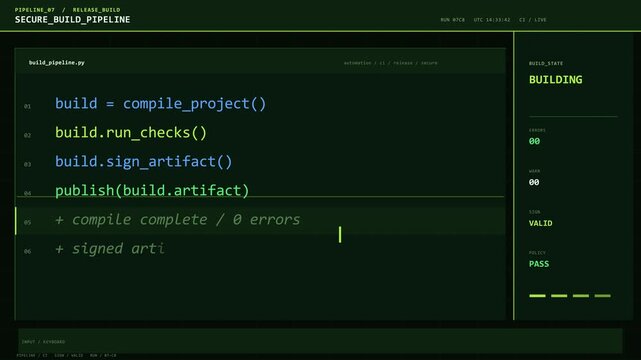Screen dimensions: 641x360
Task: Click the SECURE_BUILD_PIPELINE title
Action: coord(72,20)
